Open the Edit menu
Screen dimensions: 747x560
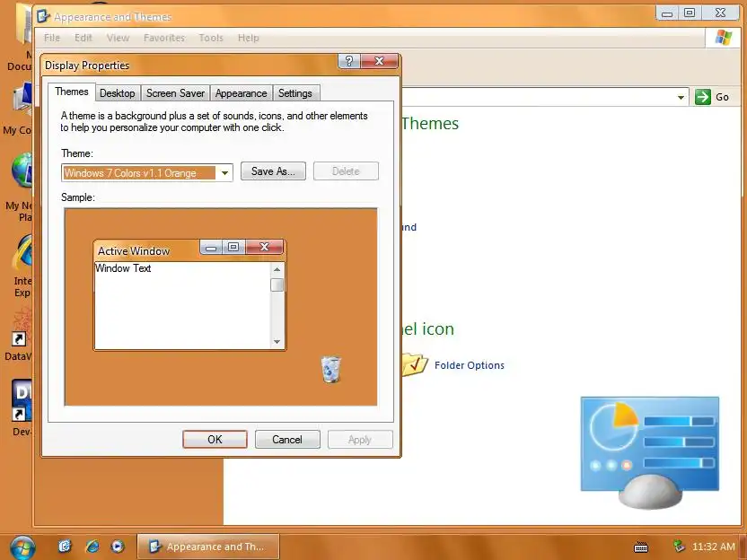click(83, 38)
